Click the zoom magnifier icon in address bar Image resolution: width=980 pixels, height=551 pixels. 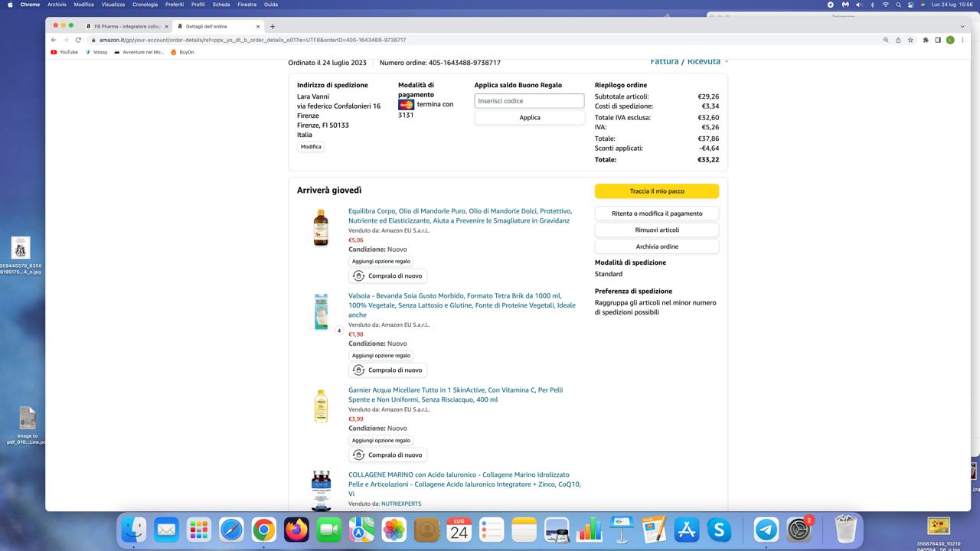pyautogui.click(x=886, y=40)
